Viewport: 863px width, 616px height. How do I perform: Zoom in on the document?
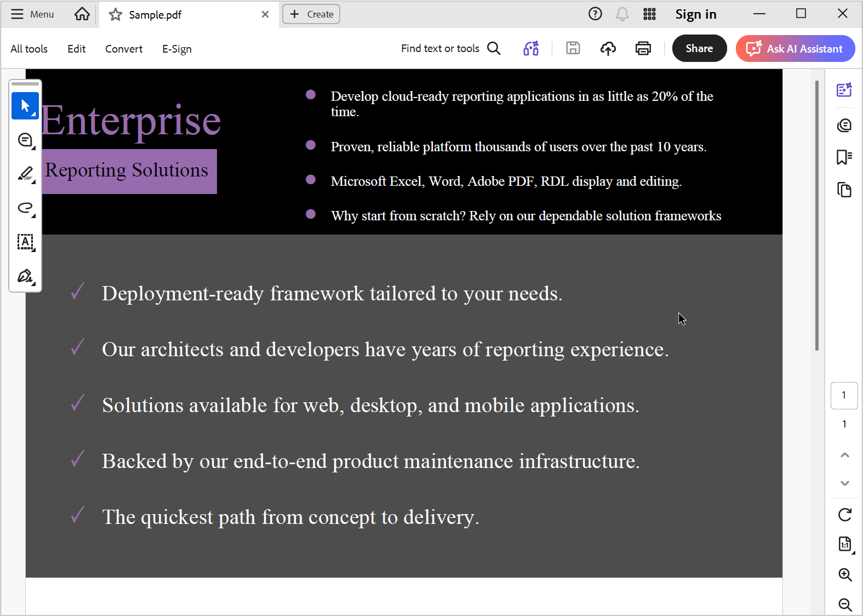[845, 574]
